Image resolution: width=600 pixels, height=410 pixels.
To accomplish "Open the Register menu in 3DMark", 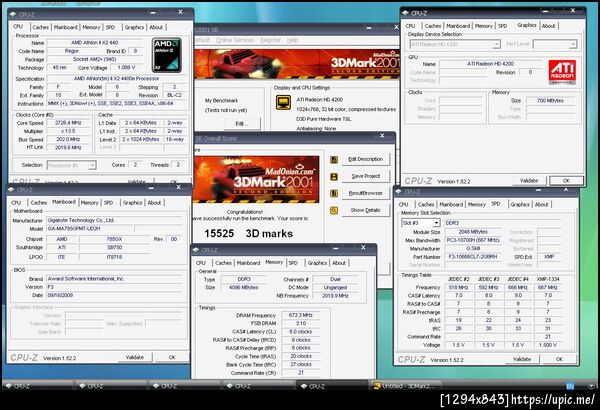I will [x=271, y=40].
